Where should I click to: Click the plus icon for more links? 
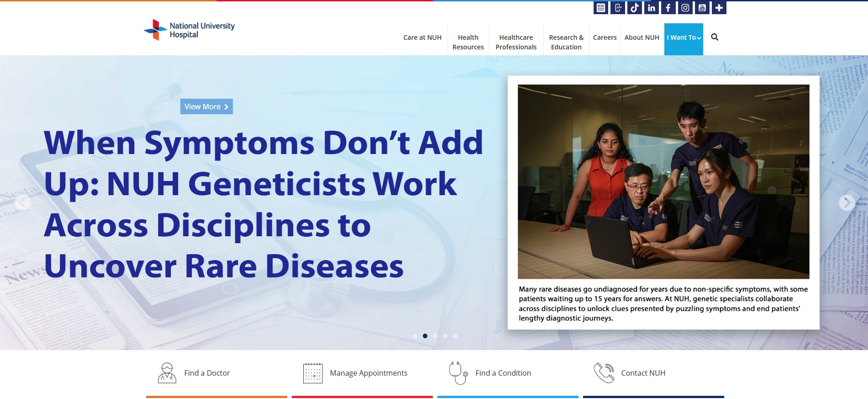click(719, 8)
